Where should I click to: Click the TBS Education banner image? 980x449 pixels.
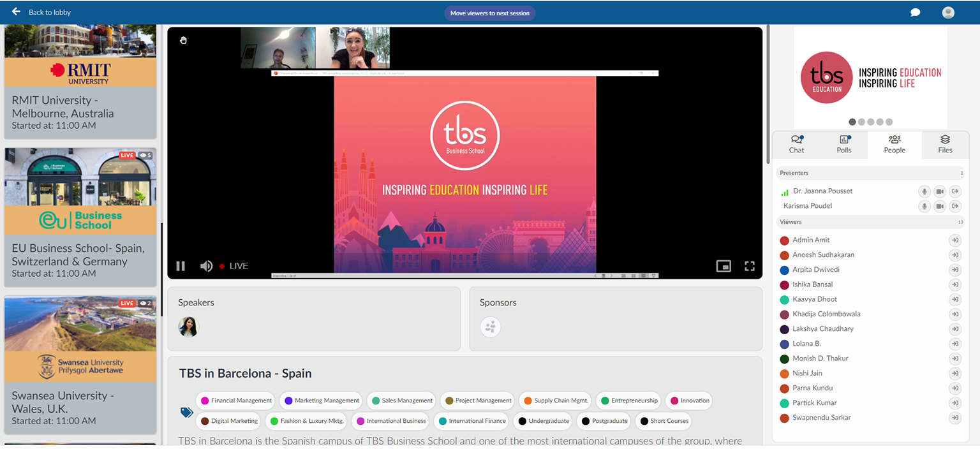871,77
